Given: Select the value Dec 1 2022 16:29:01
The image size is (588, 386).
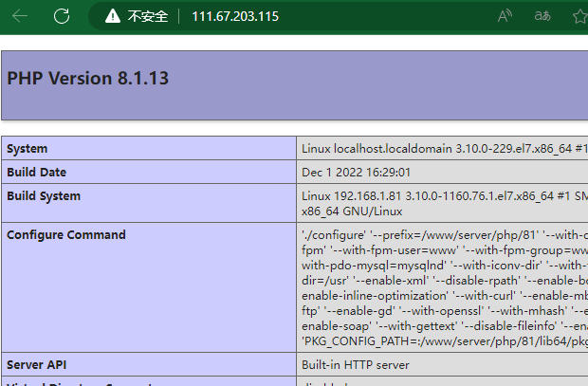Looking at the screenshot, I should [x=356, y=173].
